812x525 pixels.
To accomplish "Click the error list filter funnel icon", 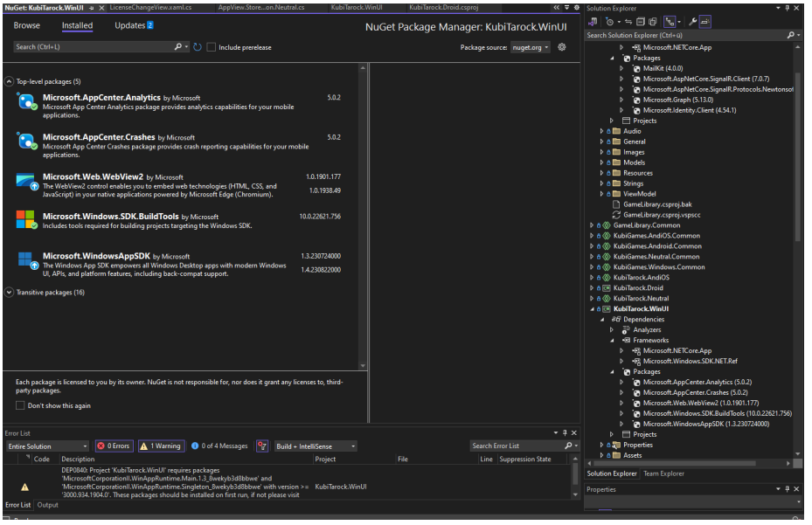I will [262, 446].
